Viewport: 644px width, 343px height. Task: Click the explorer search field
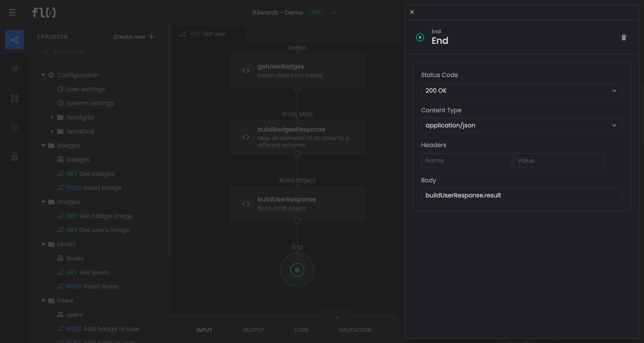(x=98, y=52)
